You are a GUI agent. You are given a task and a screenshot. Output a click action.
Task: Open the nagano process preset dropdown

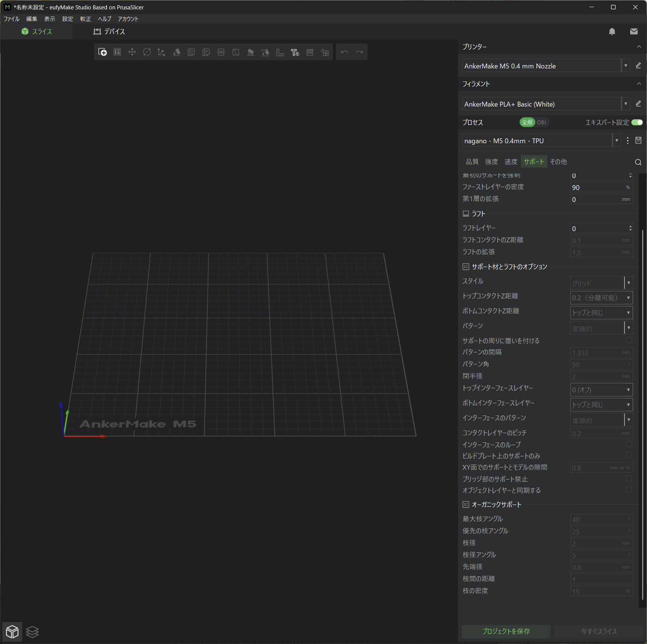click(616, 141)
